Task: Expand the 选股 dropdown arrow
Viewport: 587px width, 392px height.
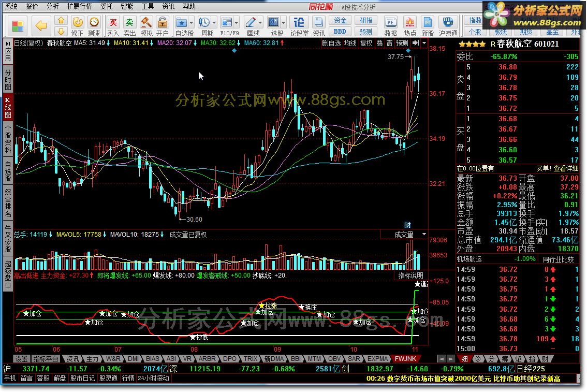Action: coord(283,22)
